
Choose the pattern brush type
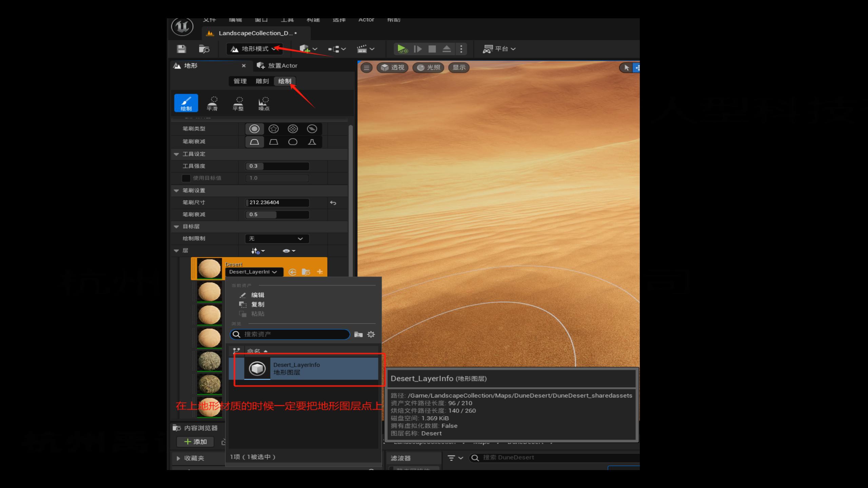tap(293, 129)
